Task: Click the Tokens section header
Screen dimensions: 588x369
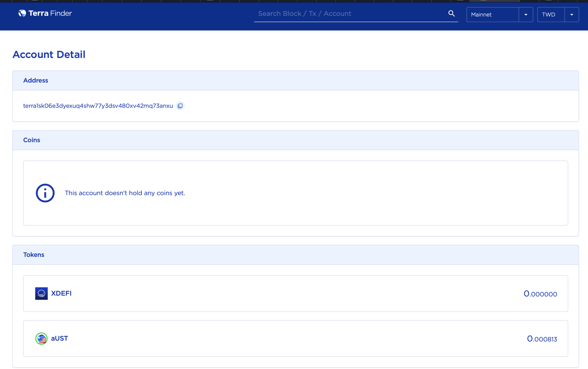Action: pos(296,255)
